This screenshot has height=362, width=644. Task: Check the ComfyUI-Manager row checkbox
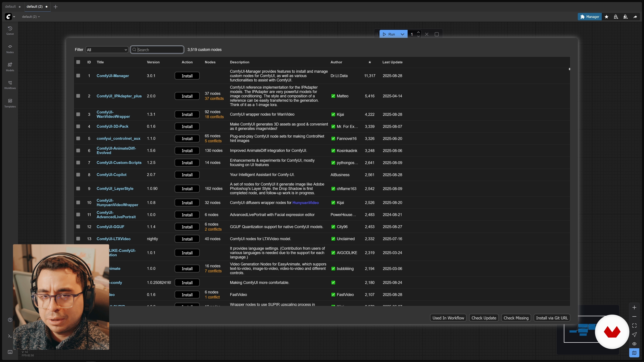pos(78,76)
